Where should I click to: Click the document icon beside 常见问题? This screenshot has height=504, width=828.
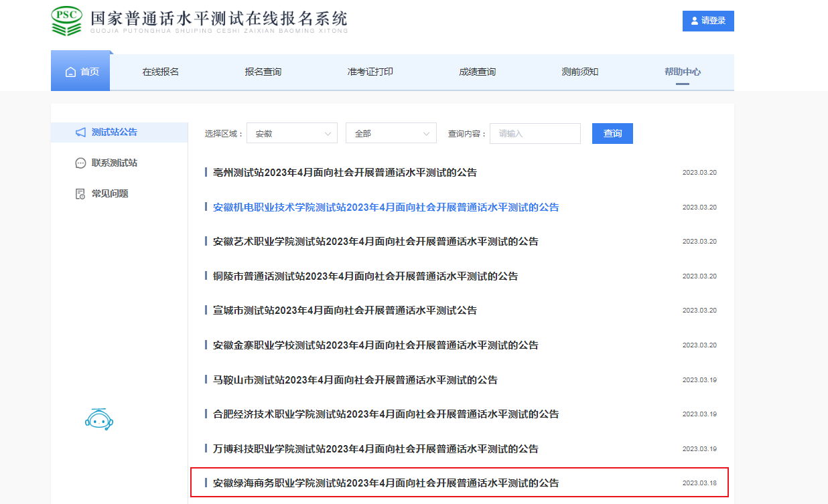pyautogui.click(x=80, y=194)
